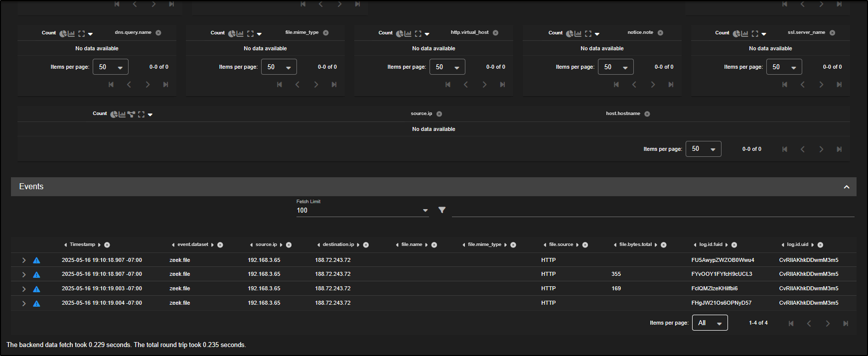The image size is (868, 356).
Task: Remove the file.bytes.total column from events
Action: (x=664, y=245)
